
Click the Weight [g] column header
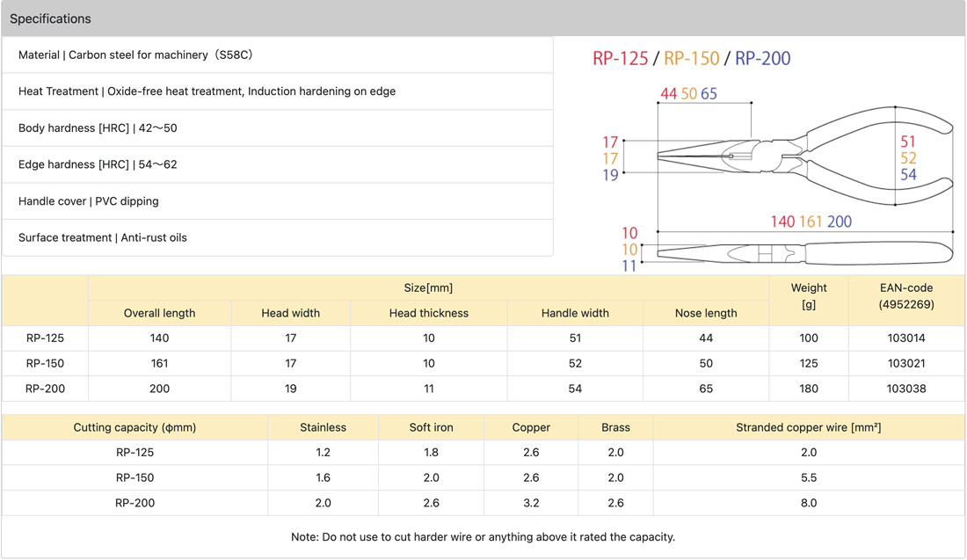coord(809,296)
